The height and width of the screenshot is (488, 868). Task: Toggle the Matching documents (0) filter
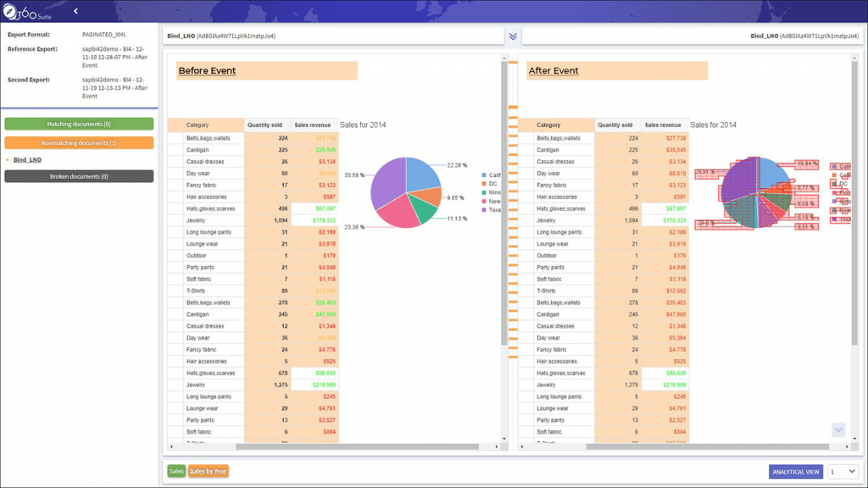[79, 123]
